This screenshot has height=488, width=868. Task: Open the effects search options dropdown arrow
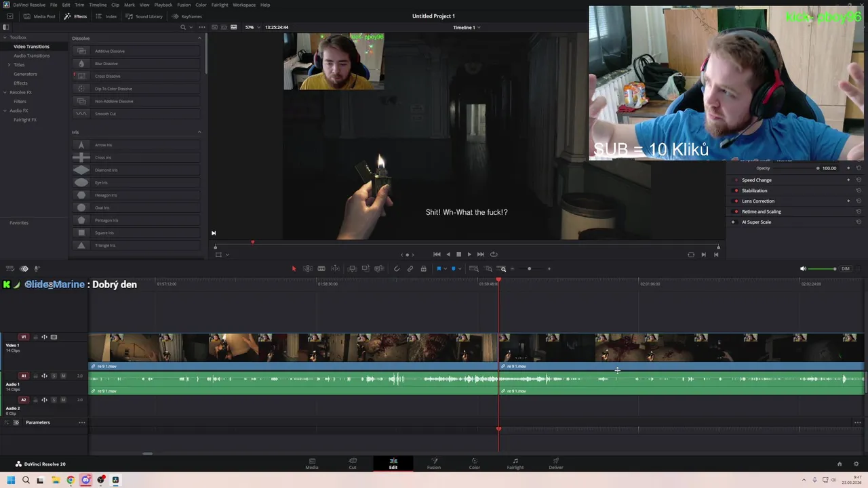[x=191, y=27]
